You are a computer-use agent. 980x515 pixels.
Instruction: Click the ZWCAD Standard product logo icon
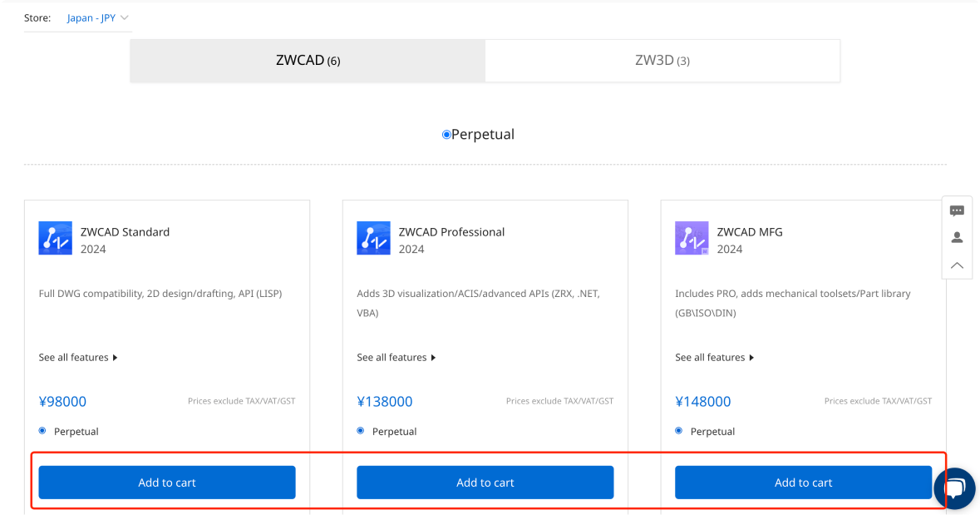(x=55, y=238)
